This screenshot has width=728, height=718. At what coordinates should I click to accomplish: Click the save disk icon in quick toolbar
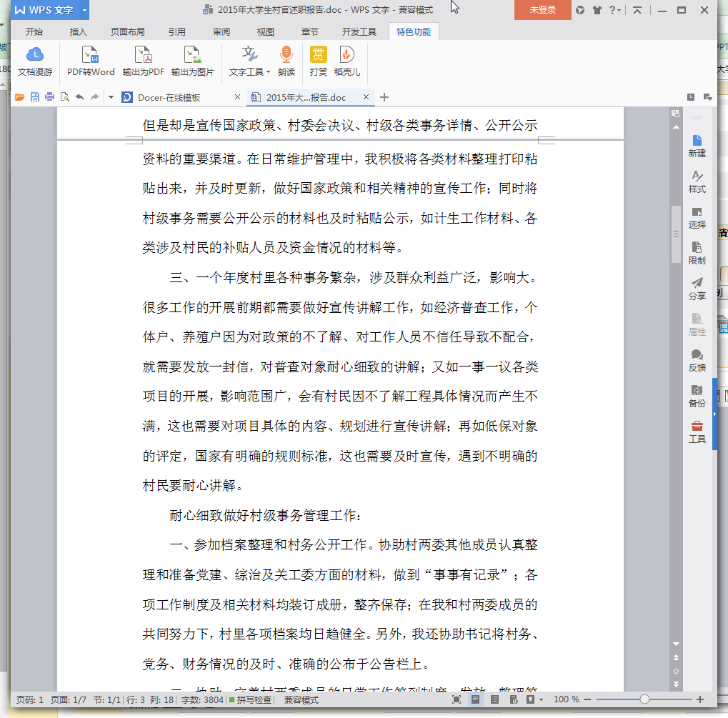tap(35, 97)
